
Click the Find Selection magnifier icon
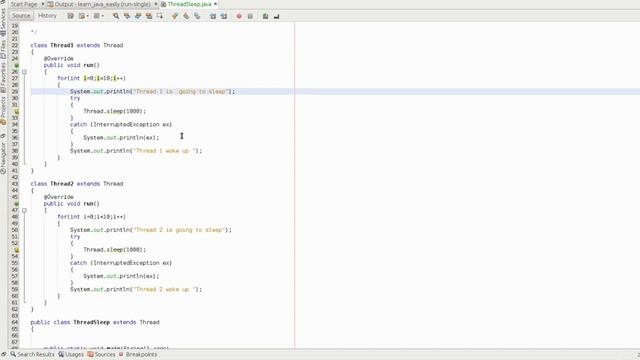(116, 16)
